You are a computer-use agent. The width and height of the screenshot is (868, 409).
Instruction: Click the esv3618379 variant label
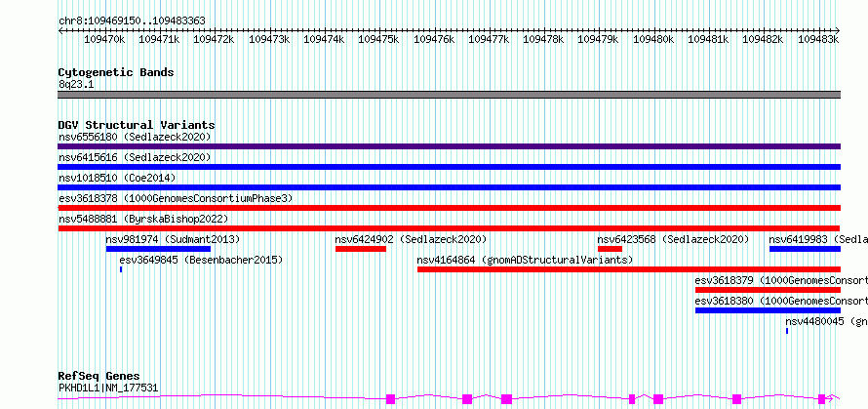(781, 280)
